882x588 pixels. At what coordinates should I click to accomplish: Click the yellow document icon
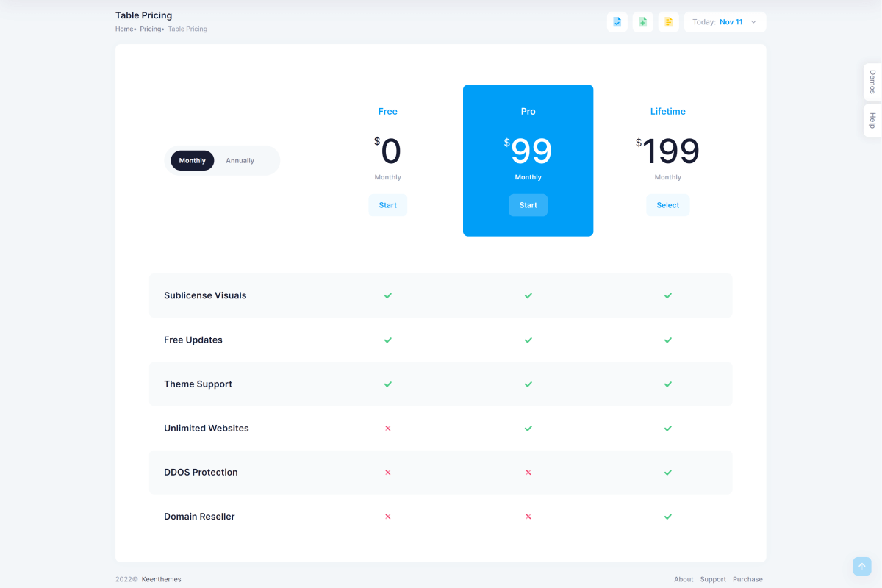point(668,22)
